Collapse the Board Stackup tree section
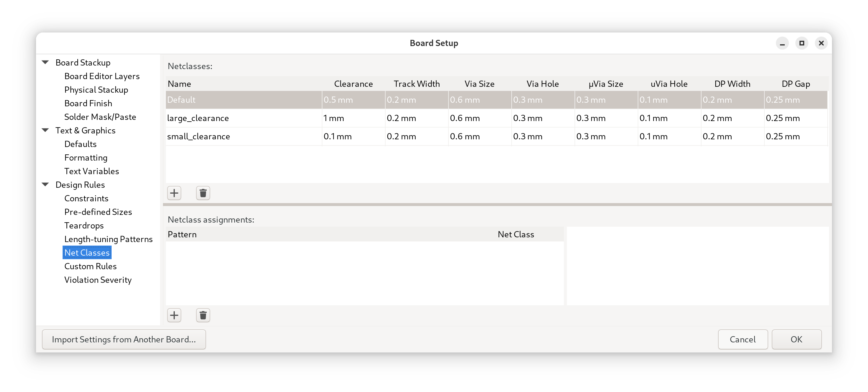The image size is (868, 392). click(x=45, y=62)
